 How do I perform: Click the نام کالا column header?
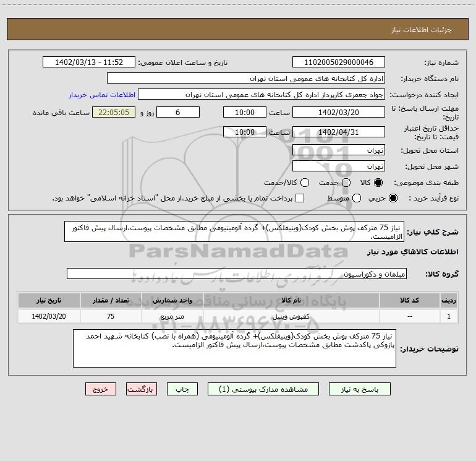pyautogui.click(x=291, y=301)
